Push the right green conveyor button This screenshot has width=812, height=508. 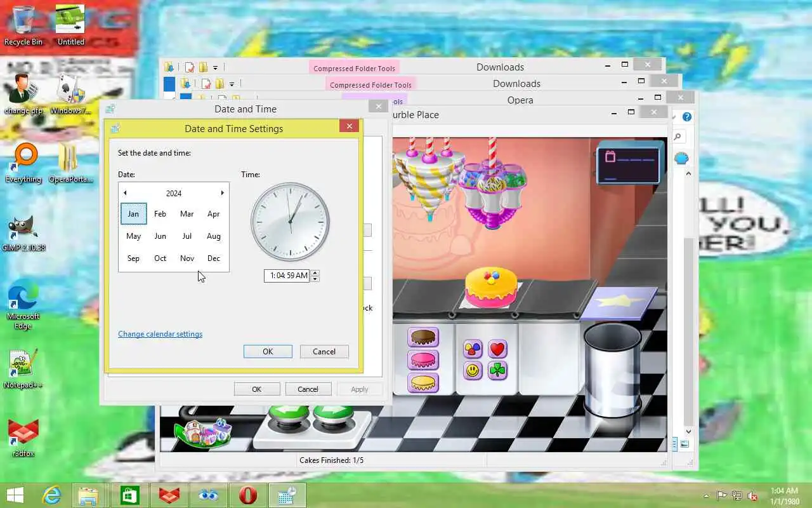333,417
